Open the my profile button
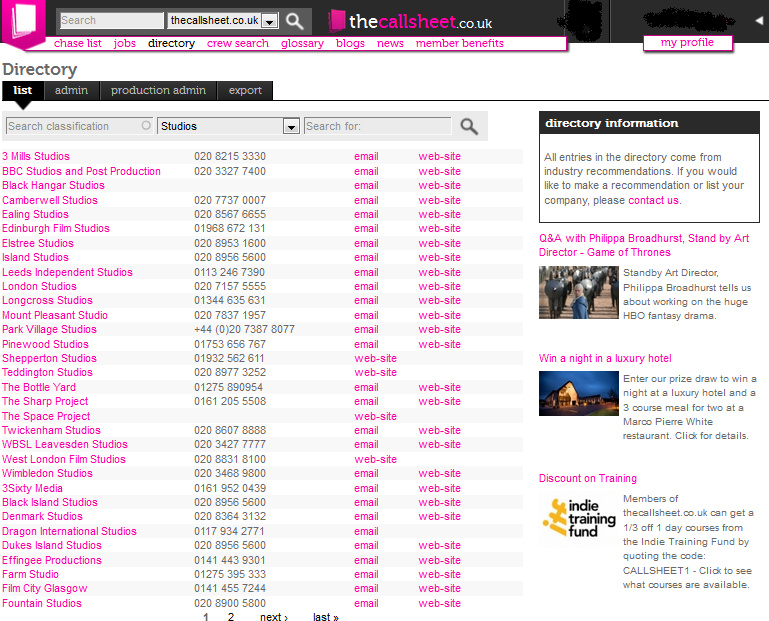The image size is (769, 621). (x=687, y=43)
